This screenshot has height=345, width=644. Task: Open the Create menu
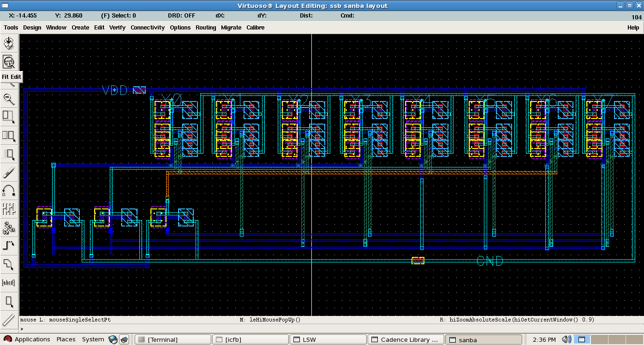tap(80, 28)
